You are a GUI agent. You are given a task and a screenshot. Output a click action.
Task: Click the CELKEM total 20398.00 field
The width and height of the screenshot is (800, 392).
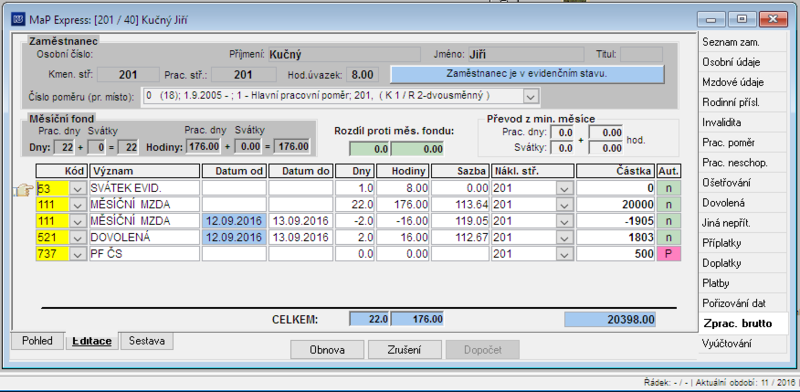tap(610, 320)
